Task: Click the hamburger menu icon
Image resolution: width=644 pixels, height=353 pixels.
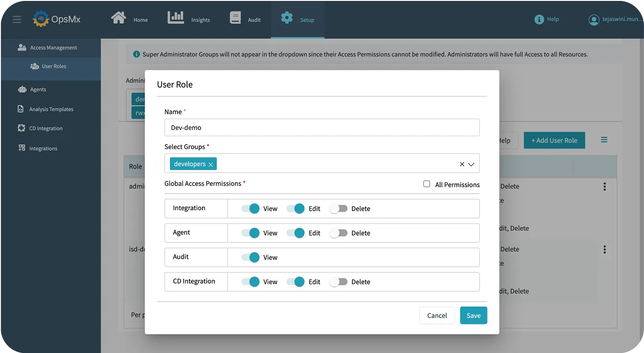Action: [17, 20]
